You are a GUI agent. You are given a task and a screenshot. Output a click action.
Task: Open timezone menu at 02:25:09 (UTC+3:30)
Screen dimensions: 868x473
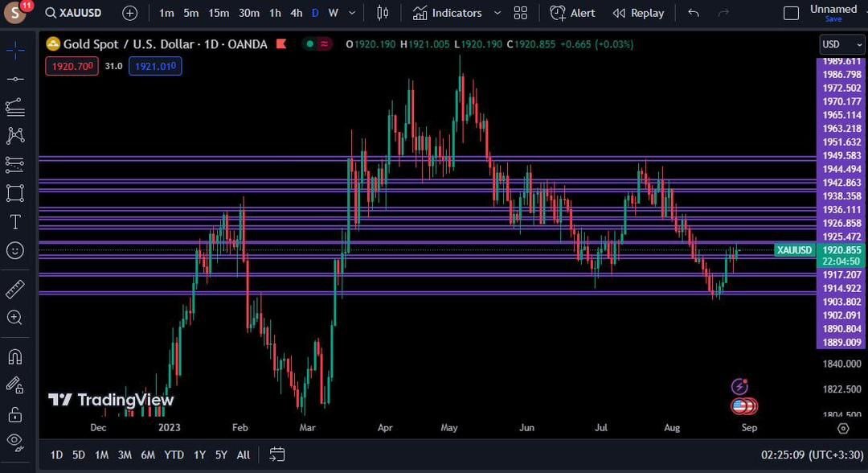(x=812, y=454)
